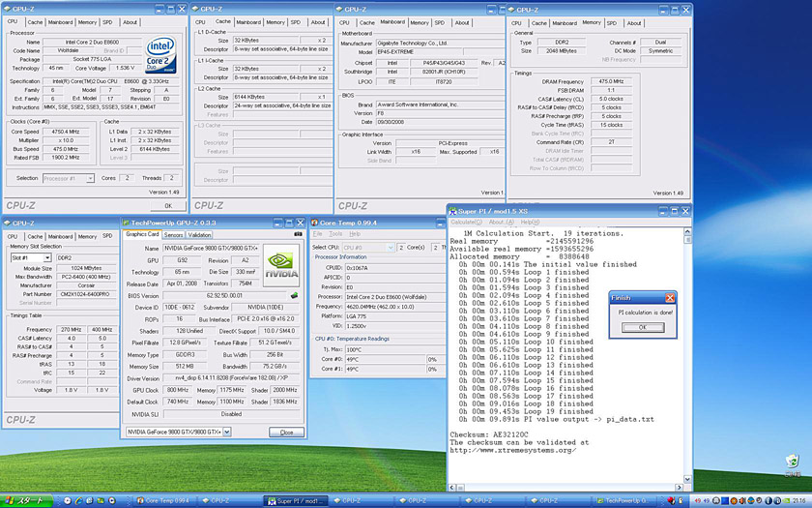
Task: Click the Driver Version field in GPU-Z
Action: pyautogui.click(x=231, y=378)
